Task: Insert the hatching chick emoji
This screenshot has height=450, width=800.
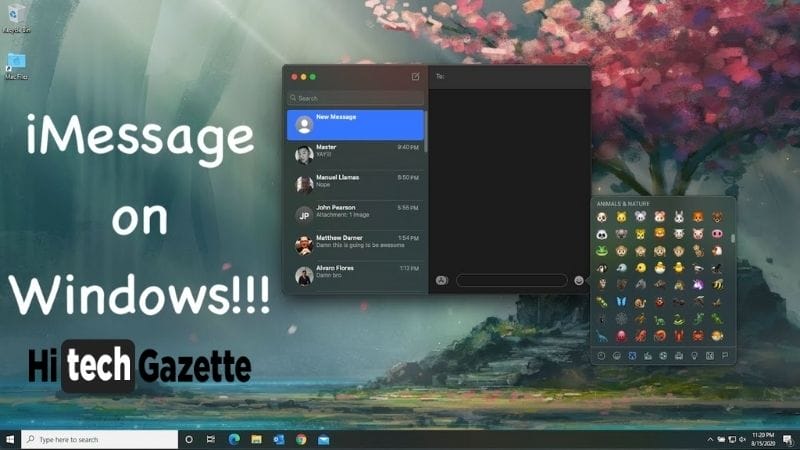Action: pyautogui.click(x=659, y=268)
